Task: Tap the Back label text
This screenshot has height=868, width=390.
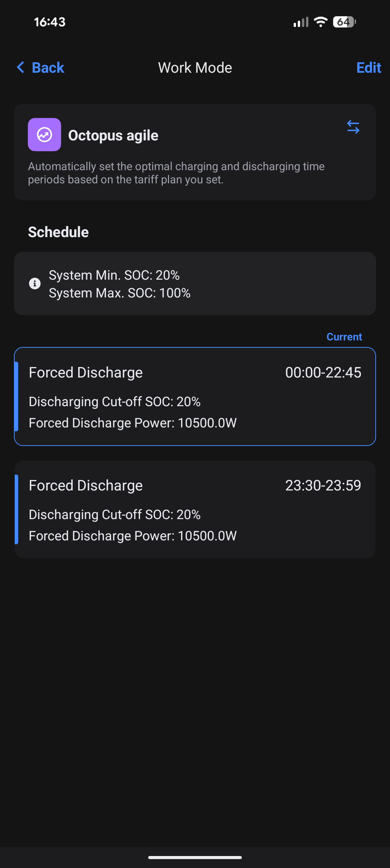Action: pyautogui.click(x=48, y=68)
